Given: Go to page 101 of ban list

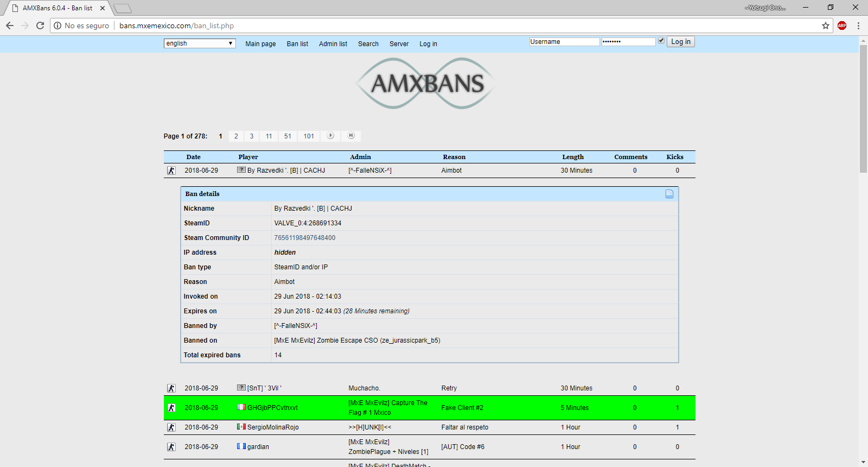Looking at the screenshot, I should pos(309,136).
